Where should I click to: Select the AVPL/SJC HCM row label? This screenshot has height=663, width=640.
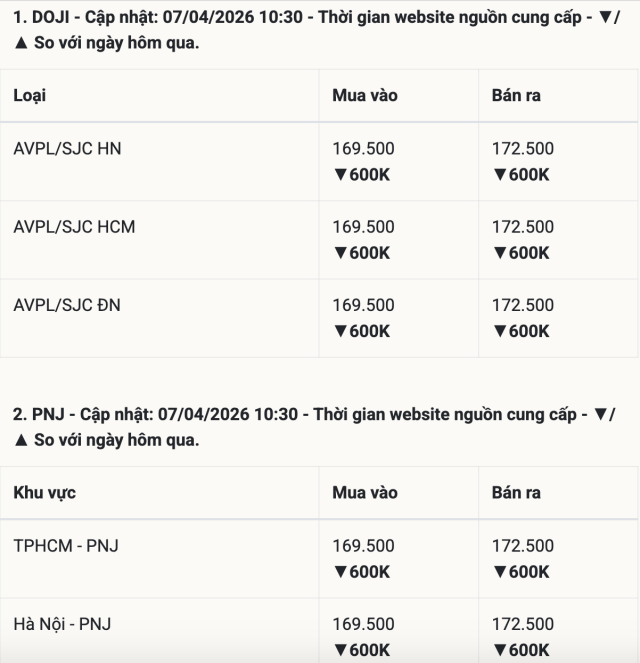point(74,227)
